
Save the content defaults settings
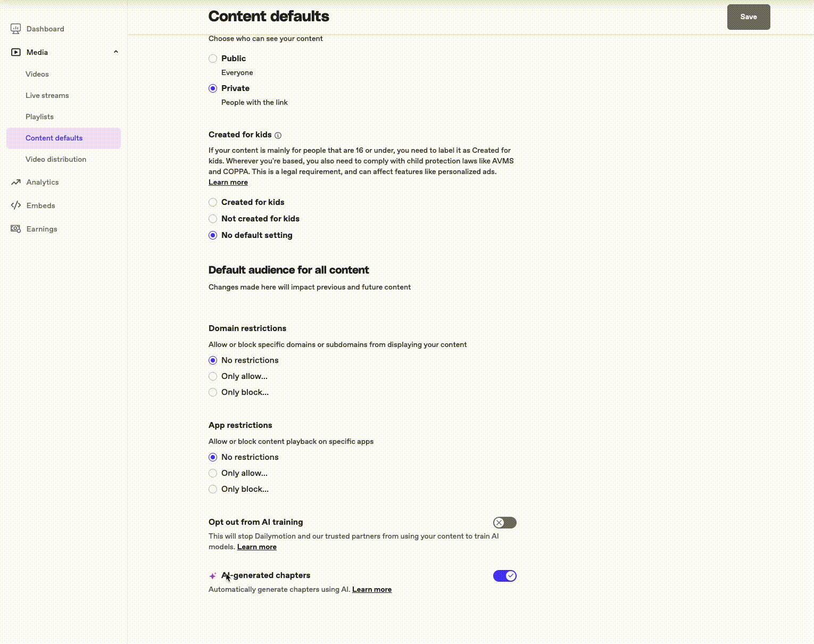coord(748,16)
